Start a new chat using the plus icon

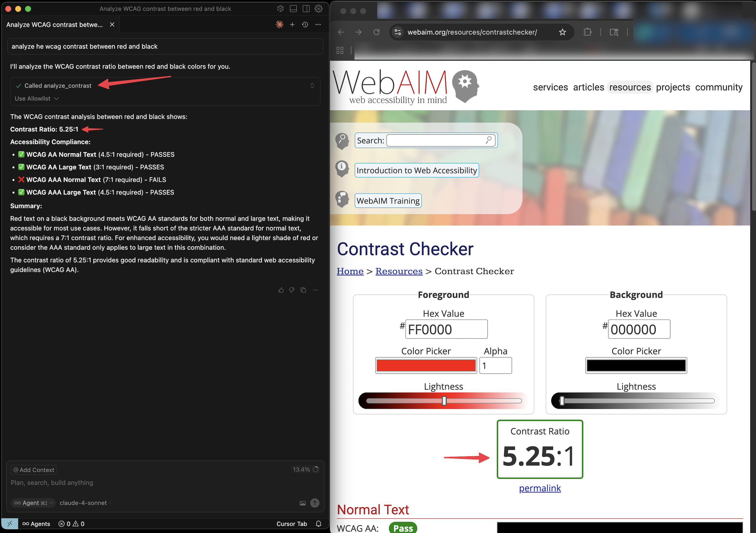tap(292, 24)
